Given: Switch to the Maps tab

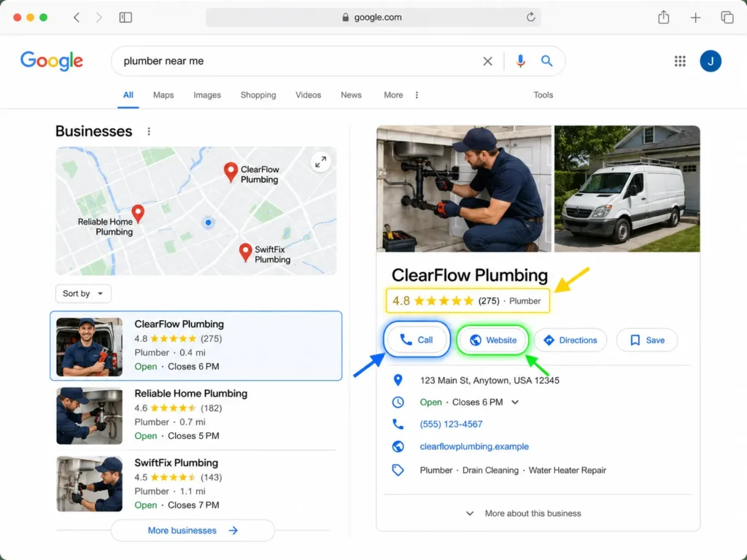Looking at the screenshot, I should [x=163, y=95].
